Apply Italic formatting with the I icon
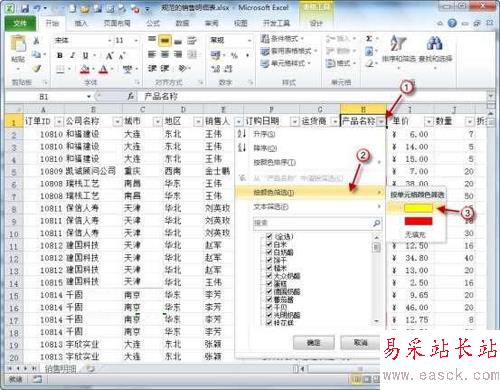This screenshot has height=390, width=500. pos(72,55)
